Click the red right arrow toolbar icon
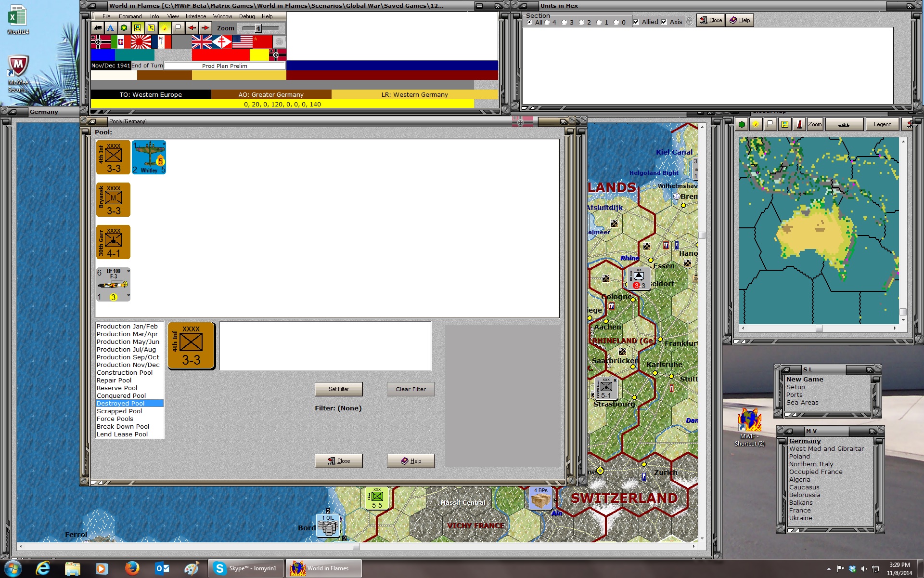The image size is (924, 578). 205,28
